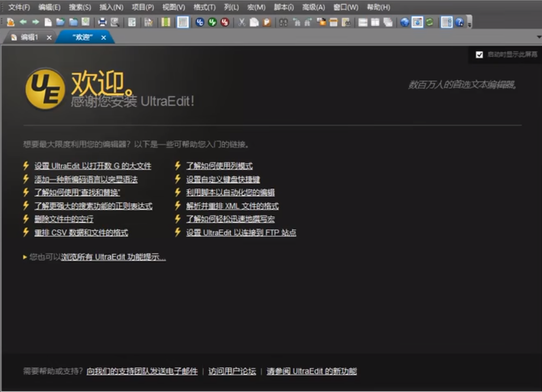Screen dimensions: 542x392
Task: Close the 编辑1 tab
Action: pyautogui.click(x=49, y=38)
